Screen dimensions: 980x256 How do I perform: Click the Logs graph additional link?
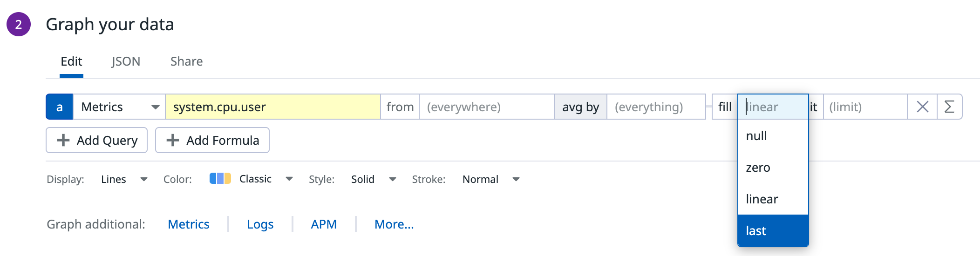(260, 224)
